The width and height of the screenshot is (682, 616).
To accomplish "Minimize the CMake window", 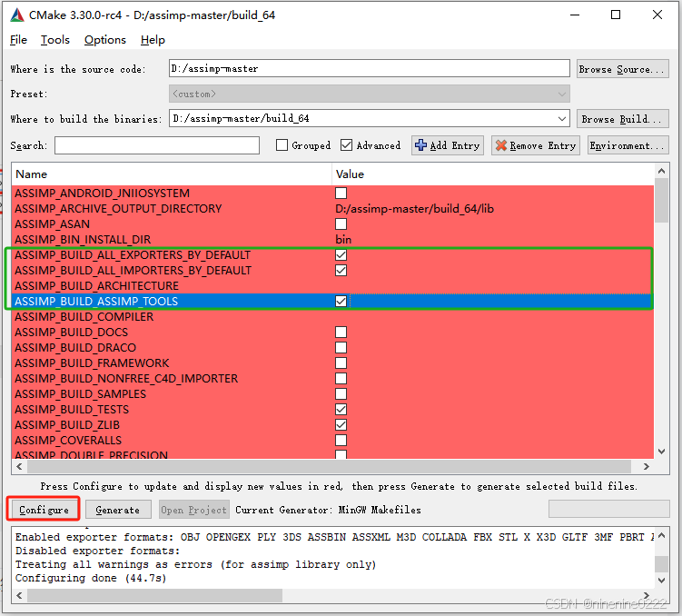I will [575, 15].
